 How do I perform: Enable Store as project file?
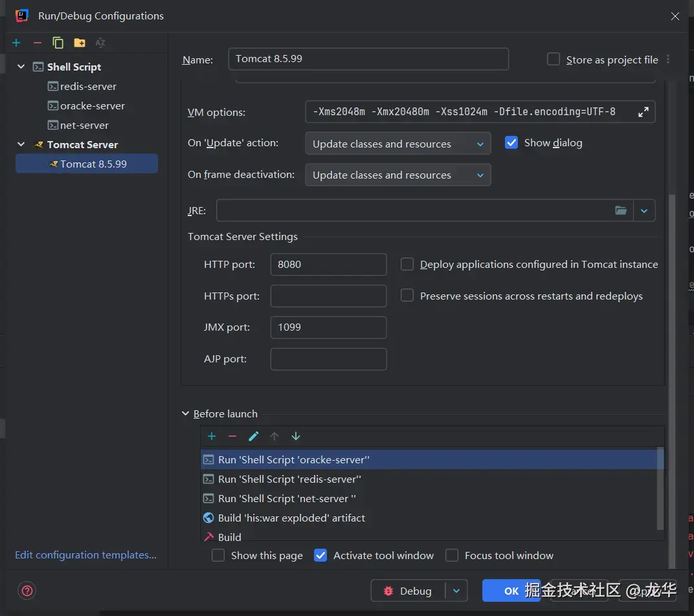[554, 60]
